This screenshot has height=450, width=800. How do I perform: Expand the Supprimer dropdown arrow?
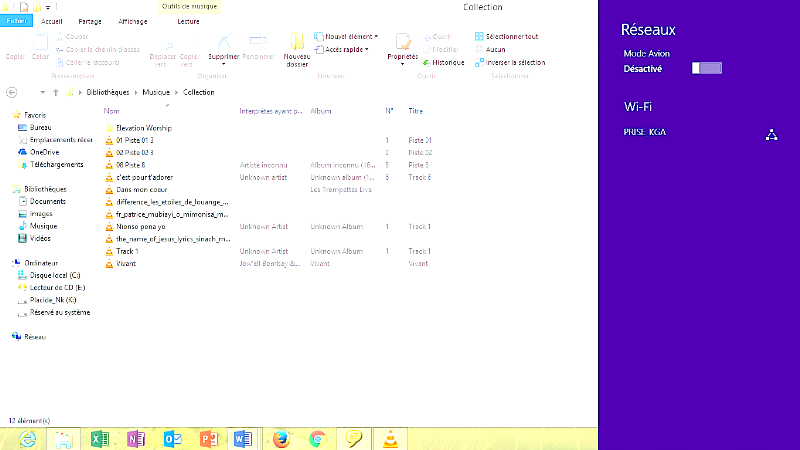(223, 64)
